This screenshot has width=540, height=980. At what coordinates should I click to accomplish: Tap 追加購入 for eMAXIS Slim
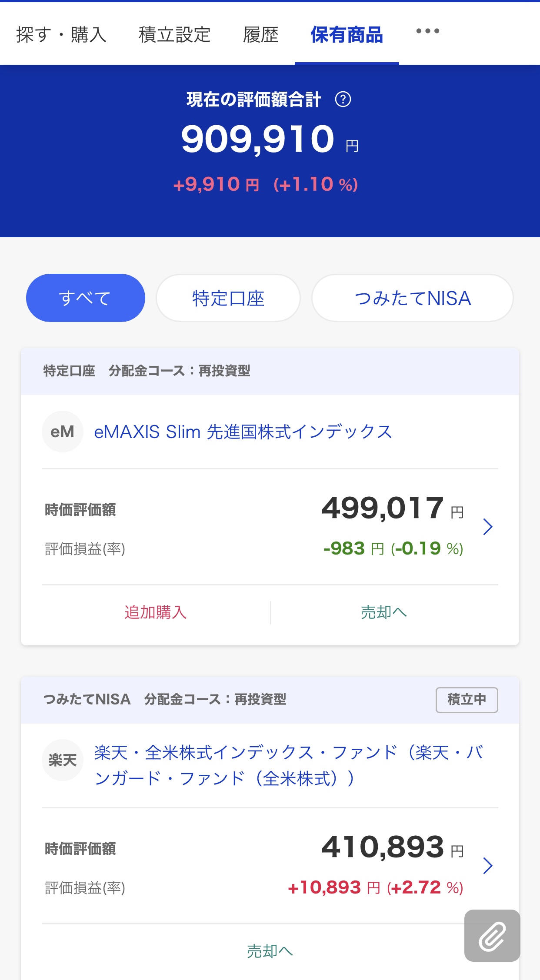coord(156,612)
